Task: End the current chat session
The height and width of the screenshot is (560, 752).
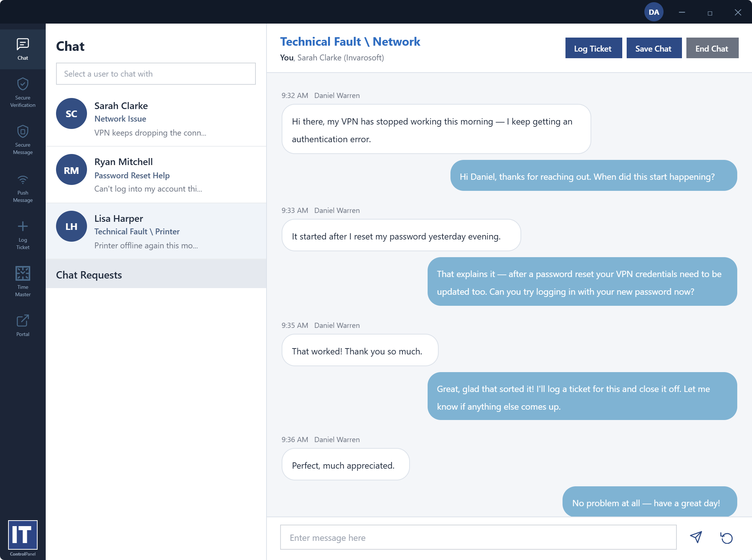Action: point(712,48)
